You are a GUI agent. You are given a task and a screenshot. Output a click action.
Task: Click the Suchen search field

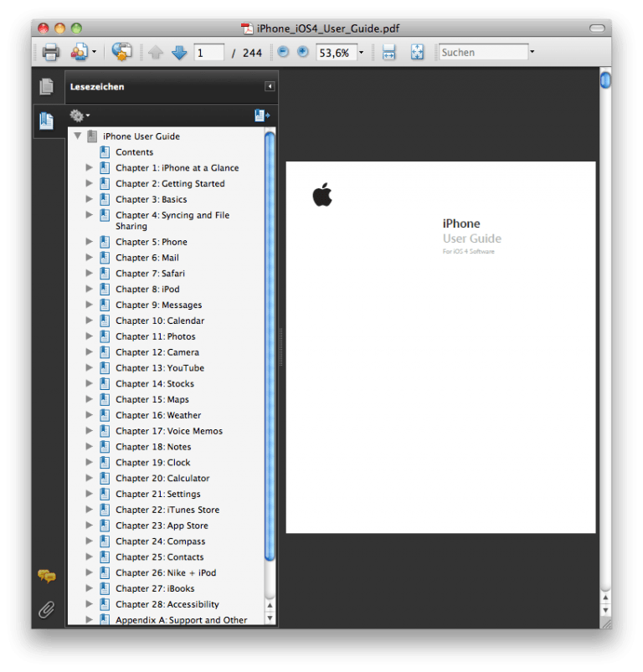(x=484, y=52)
